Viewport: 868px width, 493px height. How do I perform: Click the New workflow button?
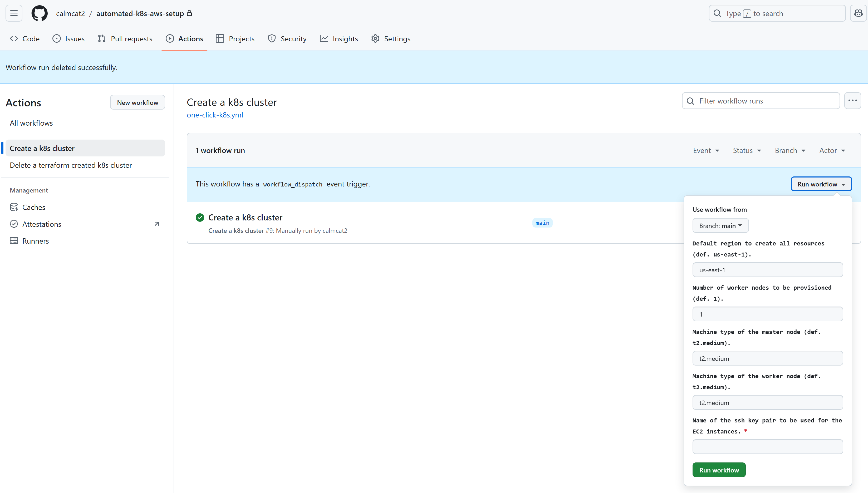[x=138, y=102]
